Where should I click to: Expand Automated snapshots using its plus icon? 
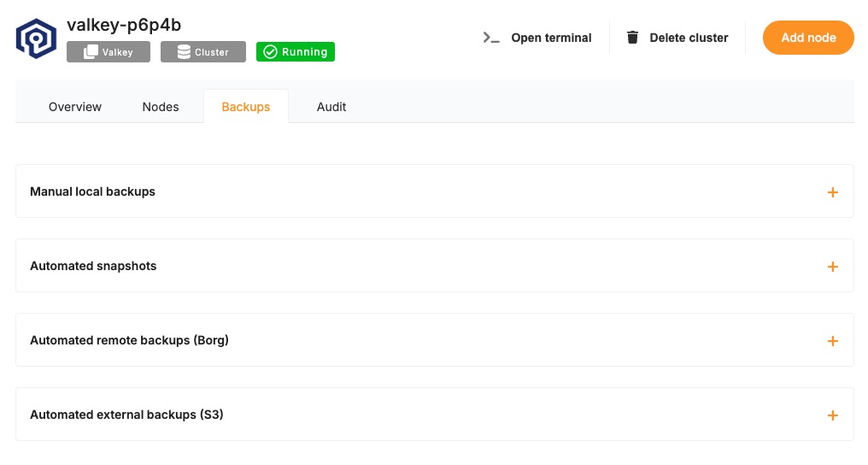tap(833, 267)
